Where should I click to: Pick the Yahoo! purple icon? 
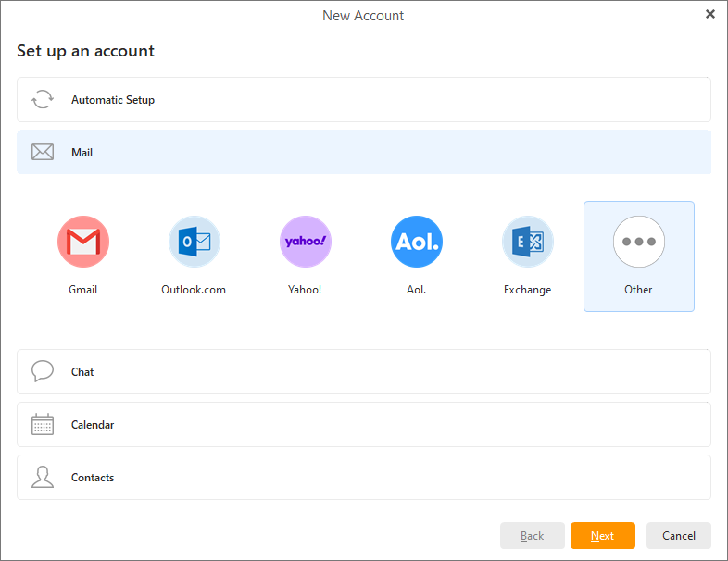306,243
